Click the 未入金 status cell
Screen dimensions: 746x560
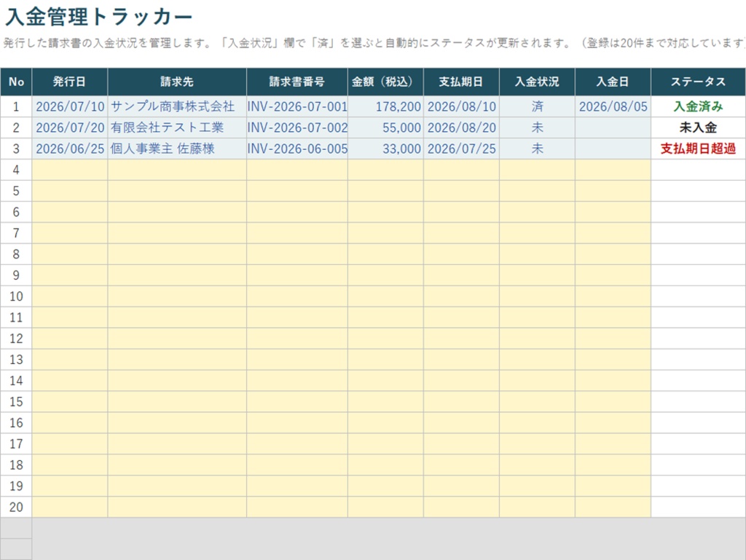point(698,128)
